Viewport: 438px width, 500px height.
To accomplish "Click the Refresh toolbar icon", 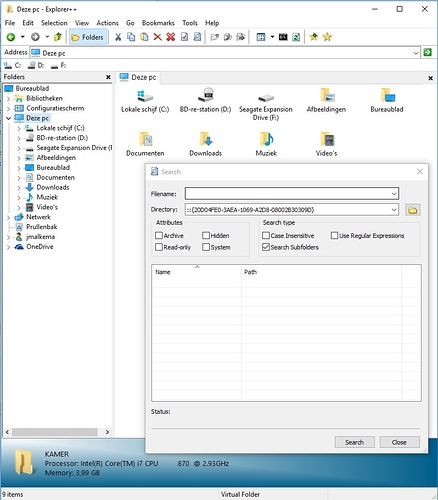I will [x=296, y=37].
